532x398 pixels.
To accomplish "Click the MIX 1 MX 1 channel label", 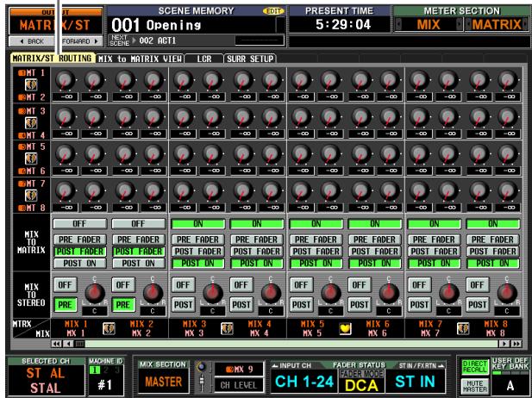I will click(x=76, y=328).
